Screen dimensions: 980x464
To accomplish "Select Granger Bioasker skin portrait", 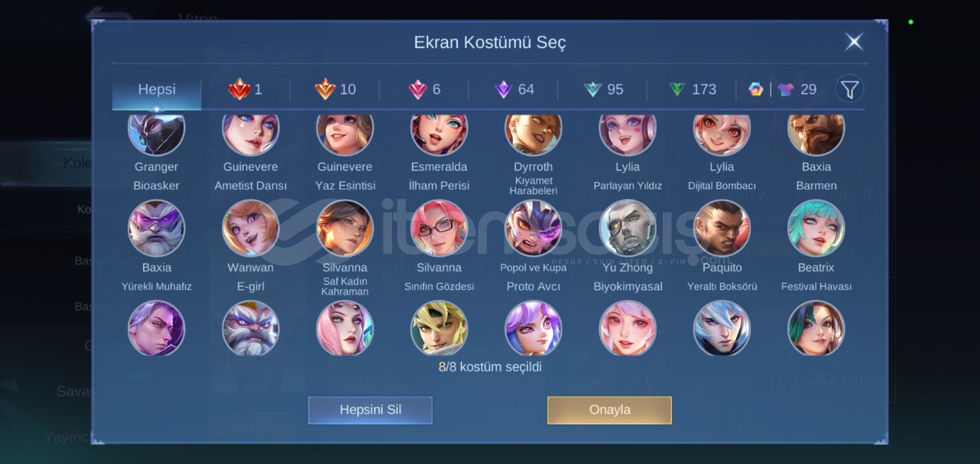I will click(x=156, y=133).
